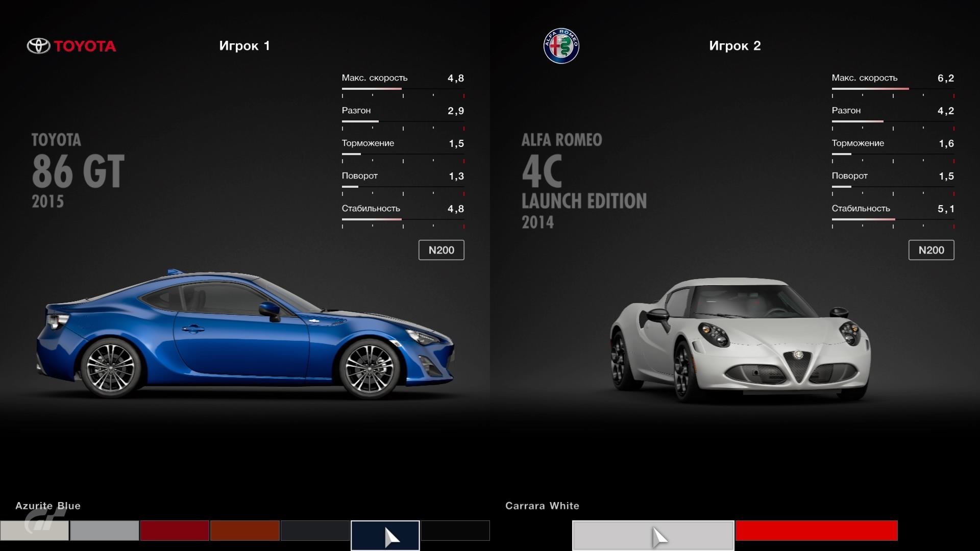The image size is (980, 551).
Task: Choose the red swatch for the Alfa Romeo
Action: tap(816, 531)
